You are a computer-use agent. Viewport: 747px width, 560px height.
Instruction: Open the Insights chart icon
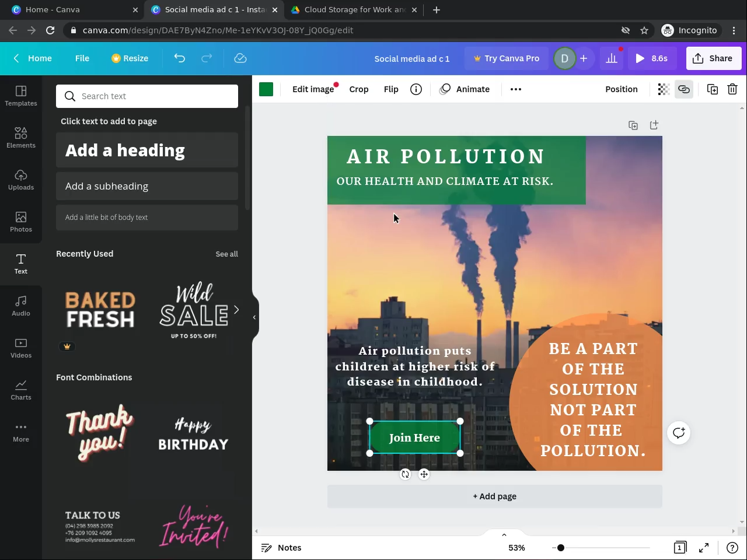pyautogui.click(x=612, y=58)
